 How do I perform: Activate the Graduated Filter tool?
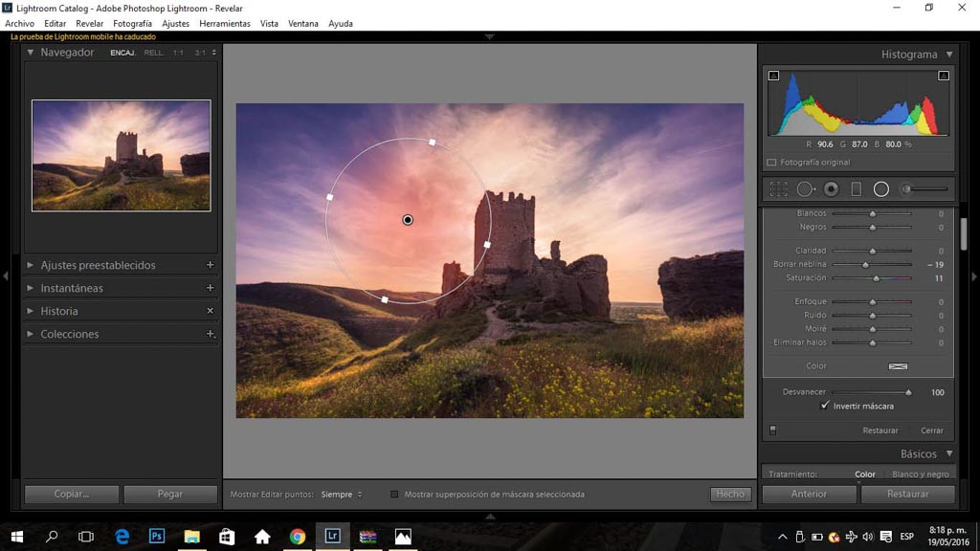coord(857,189)
